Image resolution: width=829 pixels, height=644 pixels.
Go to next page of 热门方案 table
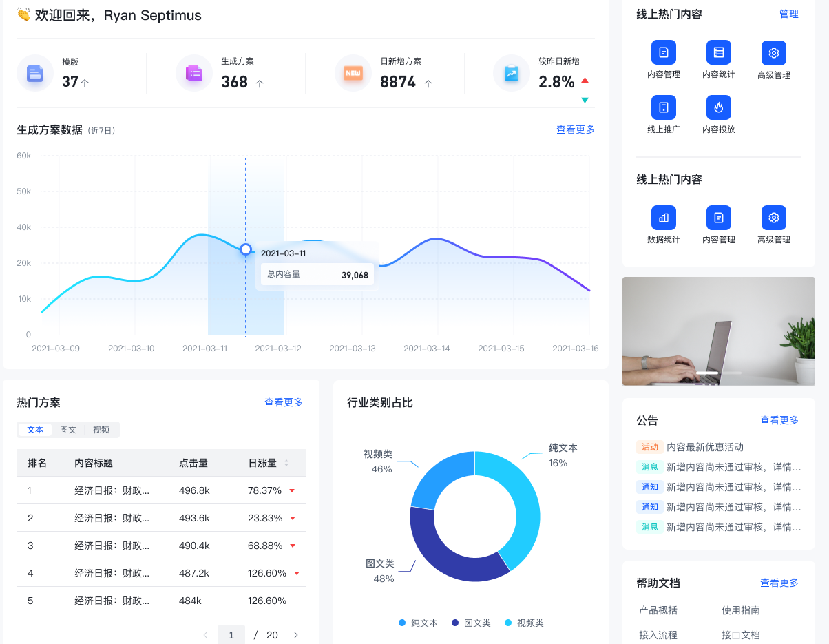tap(296, 635)
